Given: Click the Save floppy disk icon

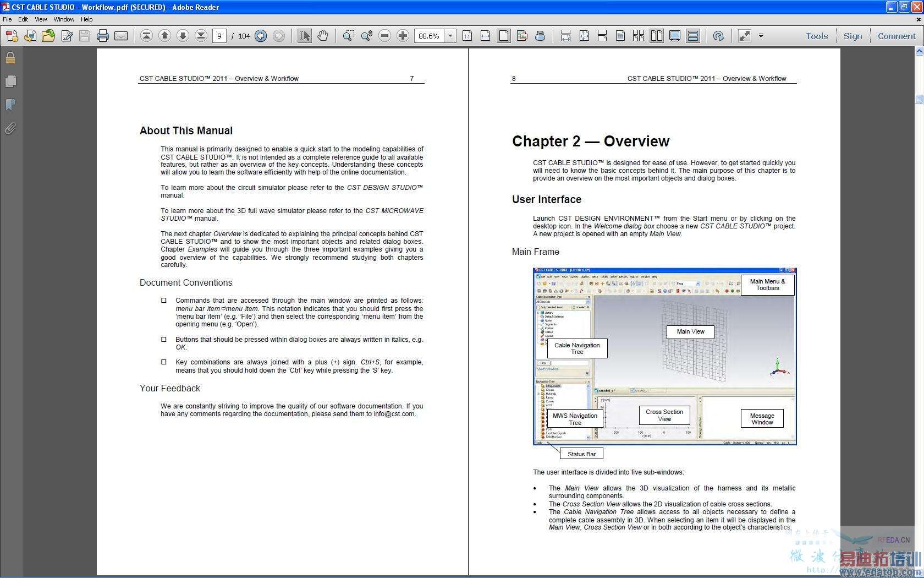Looking at the screenshot, I should pyautogui.click(x=85, y=36).
